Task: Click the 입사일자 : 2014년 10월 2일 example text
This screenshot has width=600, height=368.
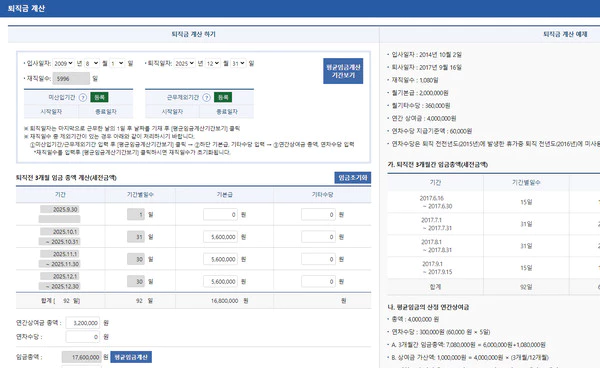Action: point(426,55)
